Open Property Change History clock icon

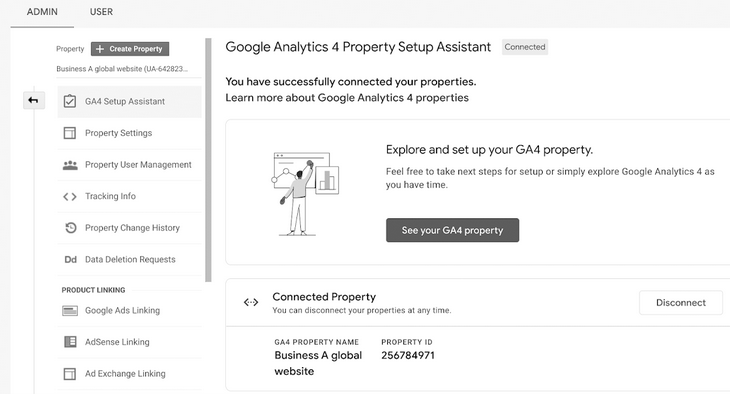(x=70, y=228)
